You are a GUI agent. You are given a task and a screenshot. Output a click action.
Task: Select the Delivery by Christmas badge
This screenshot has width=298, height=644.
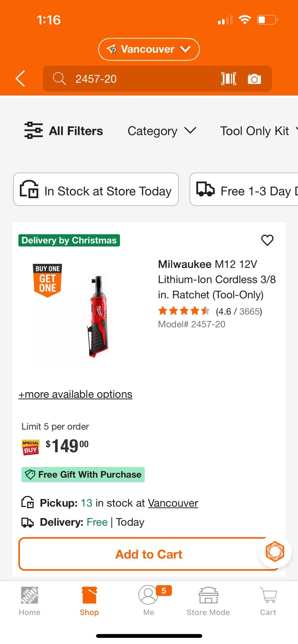click(69, 240)
